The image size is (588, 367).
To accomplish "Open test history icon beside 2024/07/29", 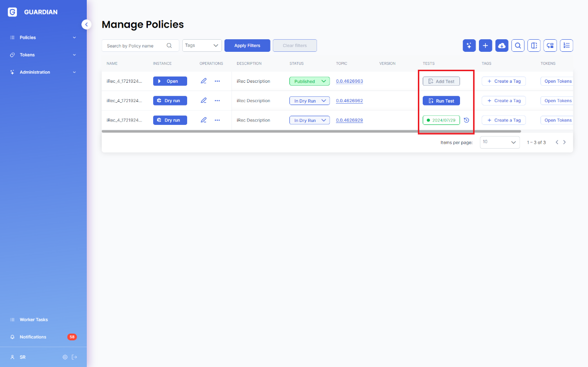I will 466,120.
